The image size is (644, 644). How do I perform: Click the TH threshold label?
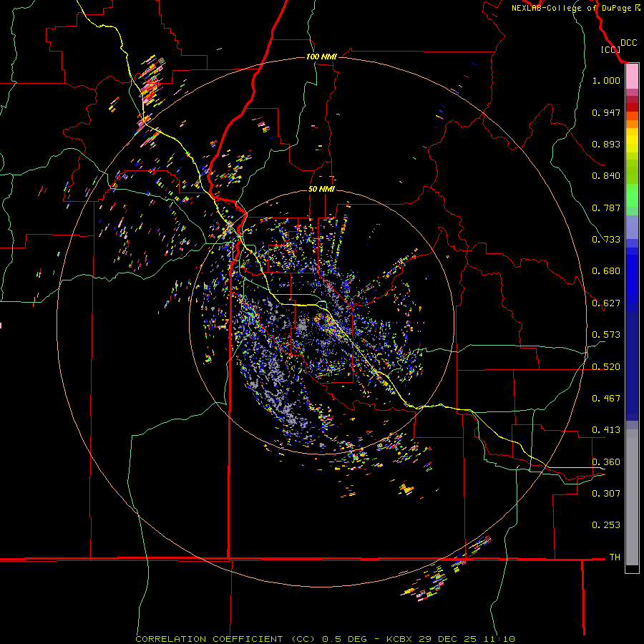615,557
